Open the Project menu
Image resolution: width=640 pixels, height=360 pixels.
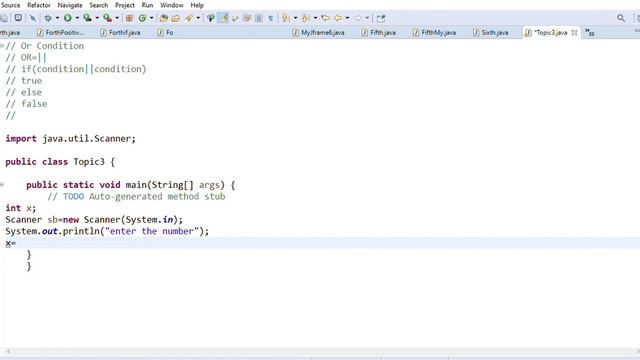click(125, 5)
